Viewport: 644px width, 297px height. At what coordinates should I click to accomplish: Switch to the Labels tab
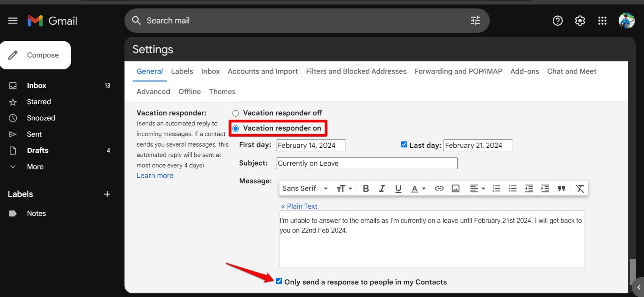(x=182, y=72)
